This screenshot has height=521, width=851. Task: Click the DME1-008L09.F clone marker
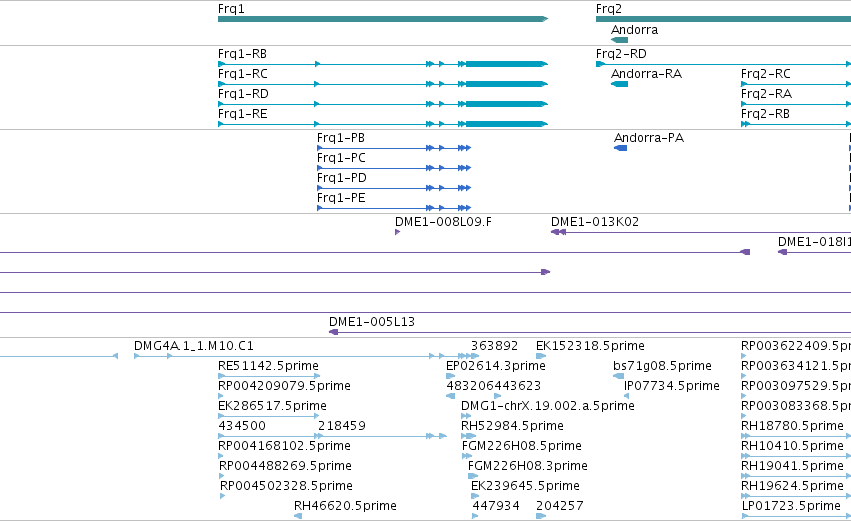pyautogui.click(x=397, y=232)
